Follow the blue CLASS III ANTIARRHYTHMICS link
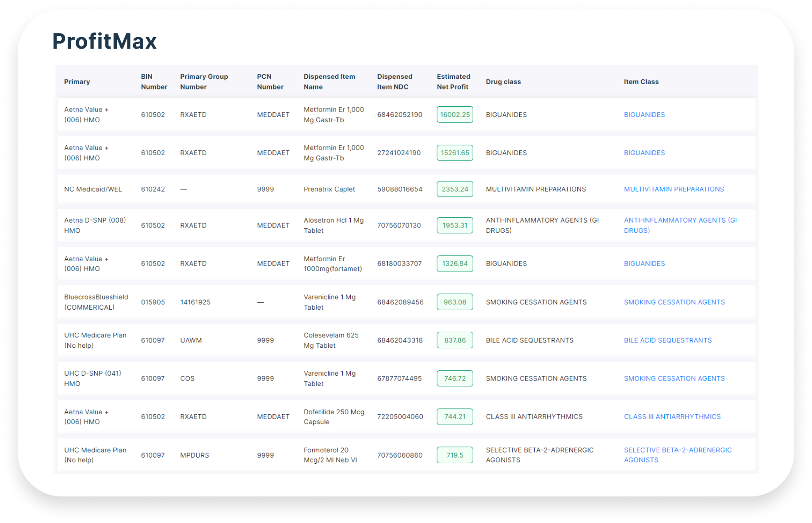The width and height of the screenshot is (812, 523). pyautogui.click(x=672, y=416)
